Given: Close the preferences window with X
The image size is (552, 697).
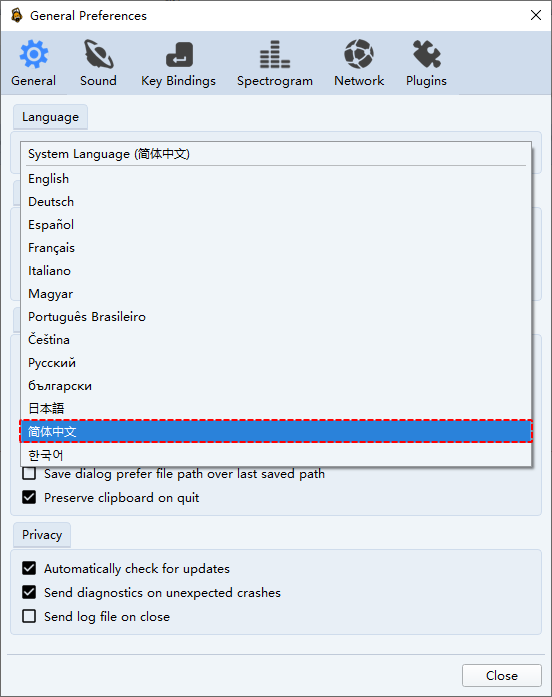Looking at the screenshot, I should click(x=536, y=15).
